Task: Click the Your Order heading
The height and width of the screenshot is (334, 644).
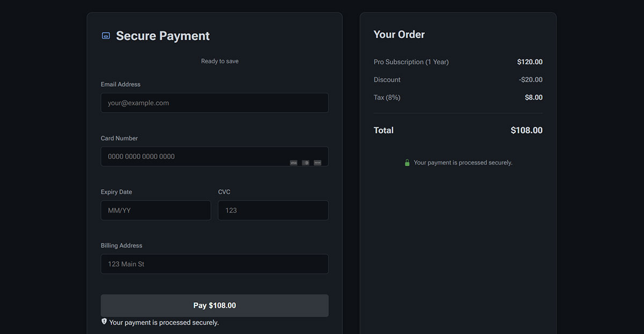Action: 399,34
